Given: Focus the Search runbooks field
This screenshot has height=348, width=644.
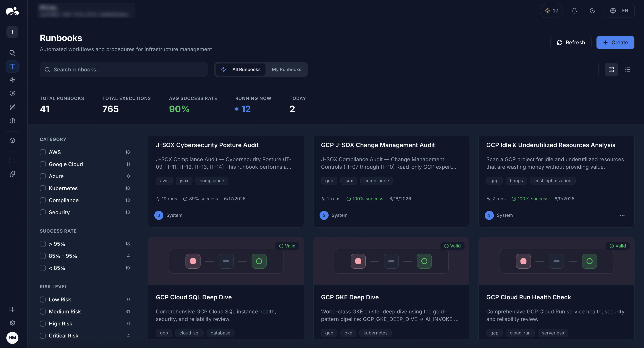Looking at the screenshot, I should click(x=124, y=70).
